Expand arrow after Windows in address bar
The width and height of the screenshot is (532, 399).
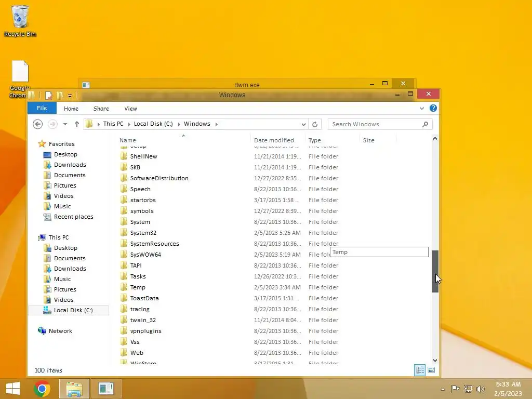coord(217,124)
